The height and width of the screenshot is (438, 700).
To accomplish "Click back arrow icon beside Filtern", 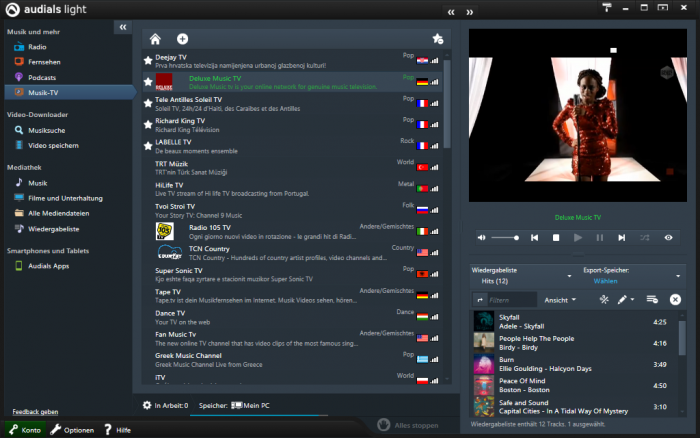I will tap(480, 300).
